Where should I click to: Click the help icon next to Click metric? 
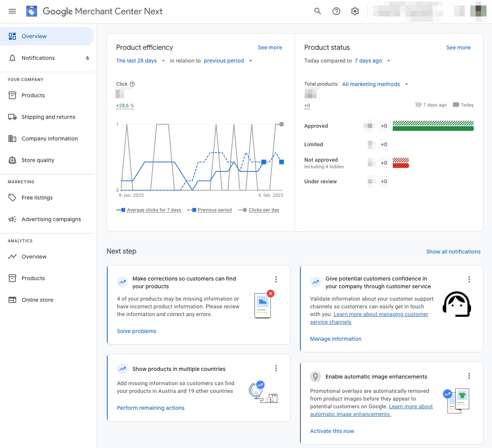(x=132, y=84)
